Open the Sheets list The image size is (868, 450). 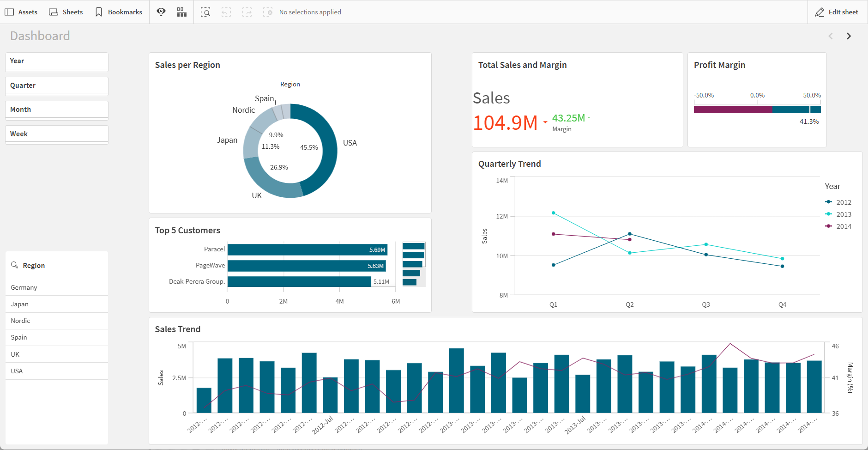(x=66, y=12)
